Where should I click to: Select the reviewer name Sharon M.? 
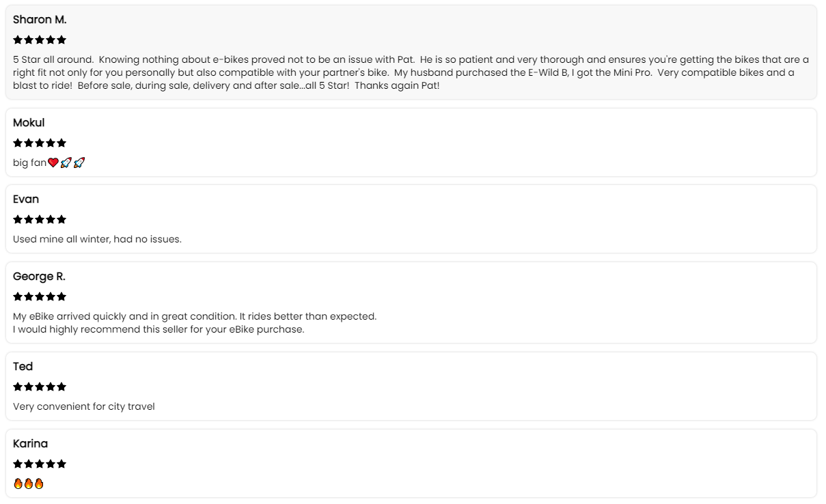[40, 20]
